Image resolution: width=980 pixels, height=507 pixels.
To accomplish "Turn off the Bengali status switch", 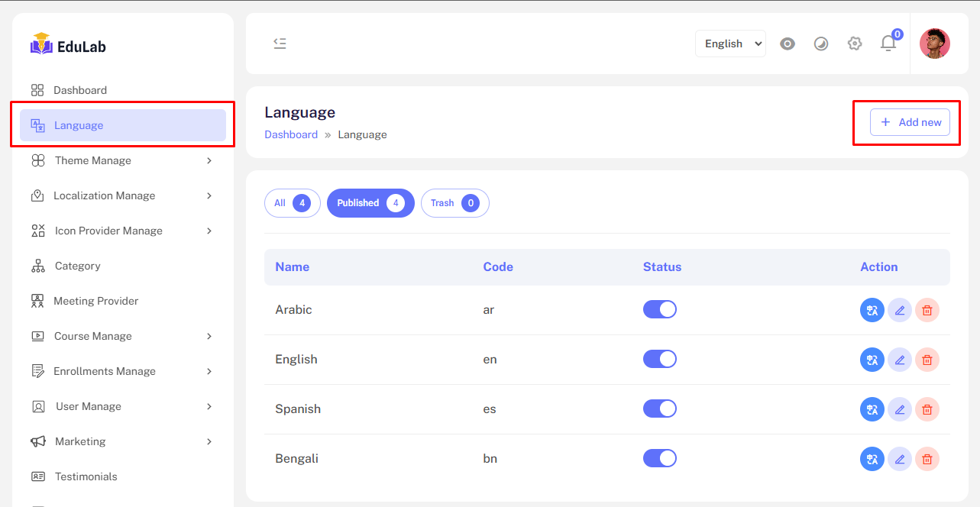I will [660, 458].
